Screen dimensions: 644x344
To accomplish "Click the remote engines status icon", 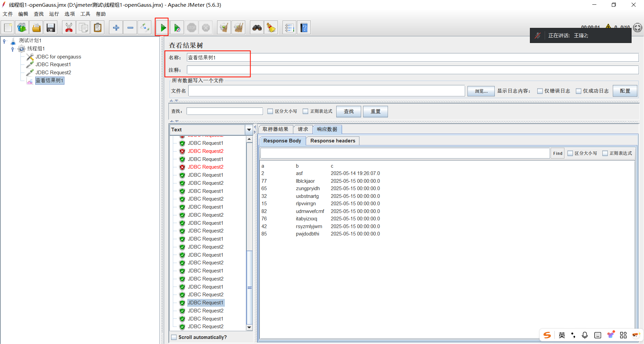I will pos(638,28).
